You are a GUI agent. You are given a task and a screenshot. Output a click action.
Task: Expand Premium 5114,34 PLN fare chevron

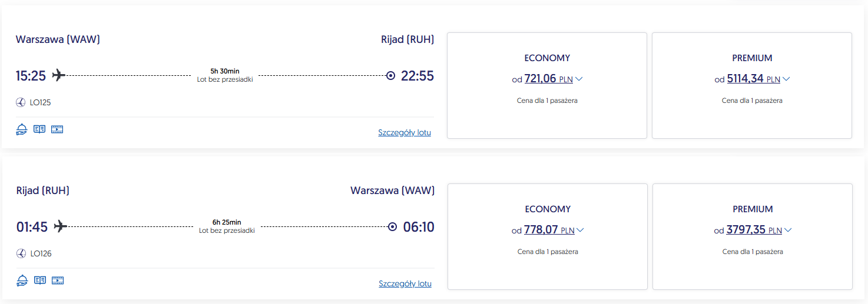786,79
